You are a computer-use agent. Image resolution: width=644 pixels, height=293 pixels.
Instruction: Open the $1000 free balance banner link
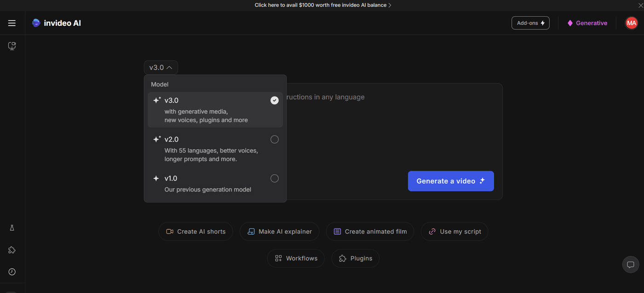[x=322, y=5]
